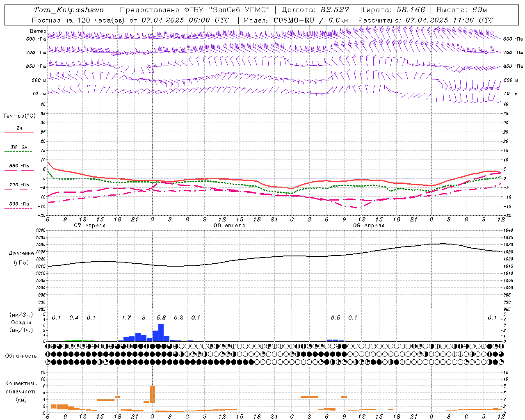
Task: Click the Tom_Kolpashevo station title
Action: click(68, 10)
